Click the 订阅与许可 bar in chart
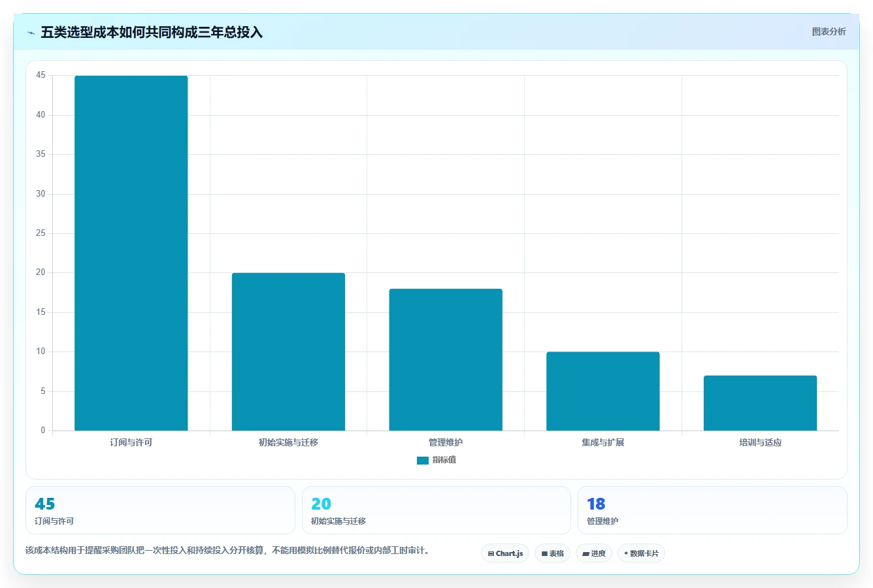 pyautogui.click(x=131, y=253)
